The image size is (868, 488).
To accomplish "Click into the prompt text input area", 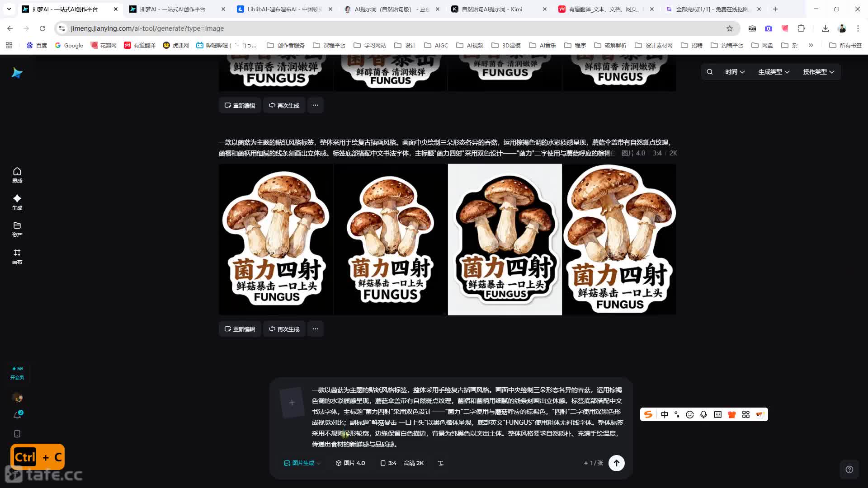I will pyautogui.click(x=467, y=417).
